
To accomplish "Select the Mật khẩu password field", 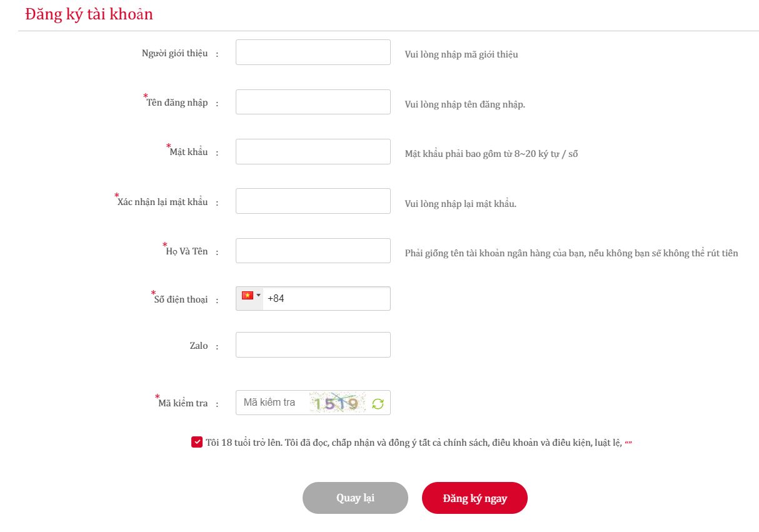I will [x=313, y=152].
